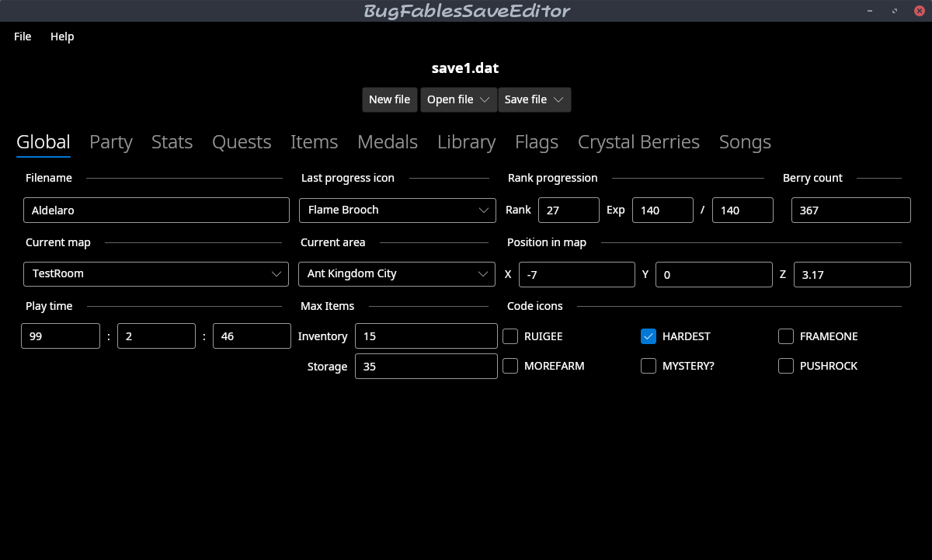This screenshot has height=560, width=932.
Task: Click the save1.dat file title
Action: 465,68
